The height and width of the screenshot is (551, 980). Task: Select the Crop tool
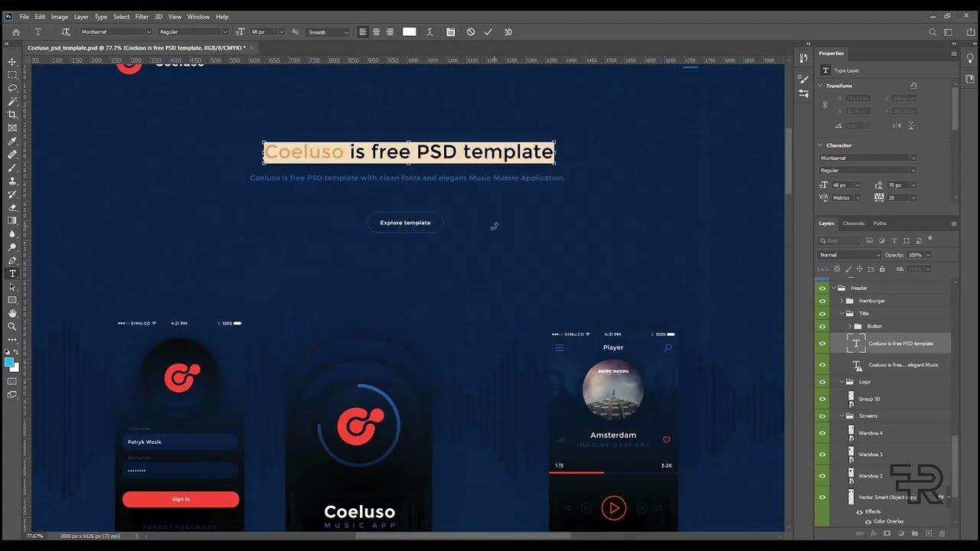[12, 114]
